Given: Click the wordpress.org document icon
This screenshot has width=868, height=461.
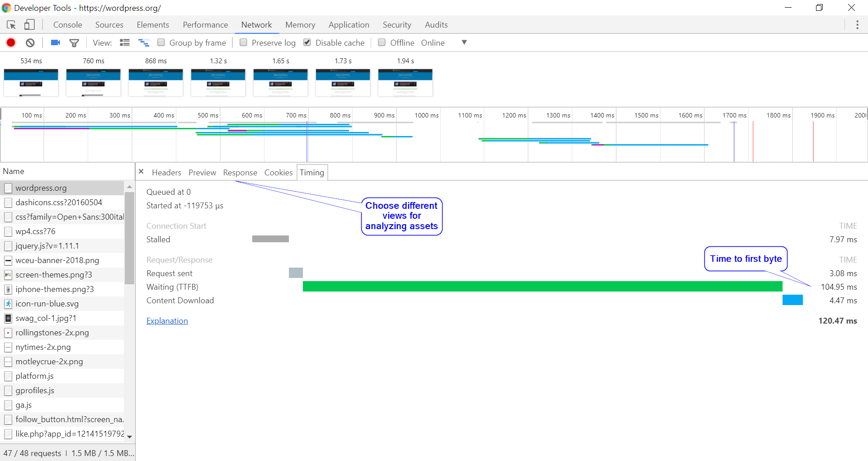Looking at the screenshot, I should [x=8, y=188].
